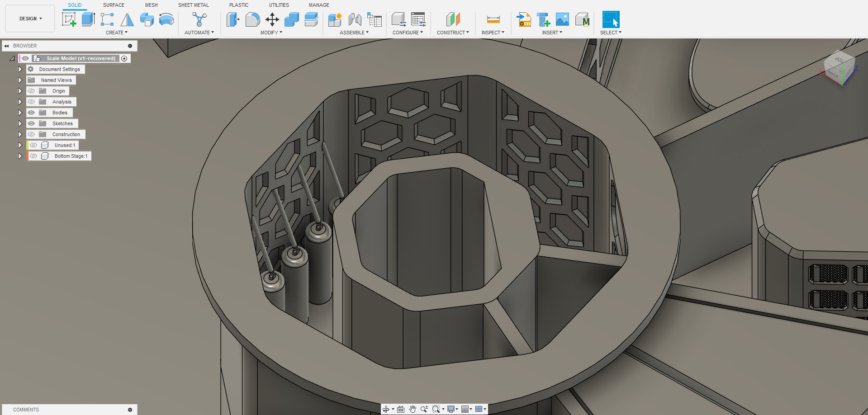Screen dimensions: 868x415
Task: Select the Pan hand icon
Action: pos(413,409)
